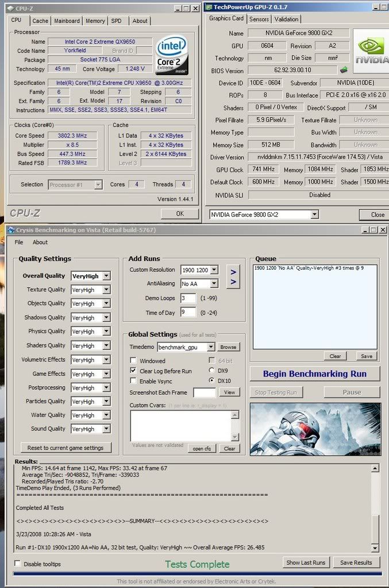Enable the Windowed checkbox

pyautogui.click(x=133, y=360)
